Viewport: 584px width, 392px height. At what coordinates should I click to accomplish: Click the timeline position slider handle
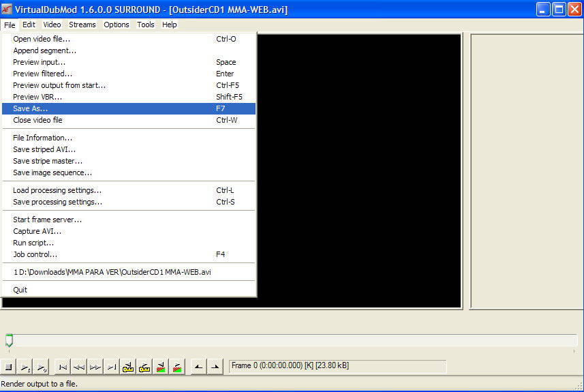[x=10, y=340]
